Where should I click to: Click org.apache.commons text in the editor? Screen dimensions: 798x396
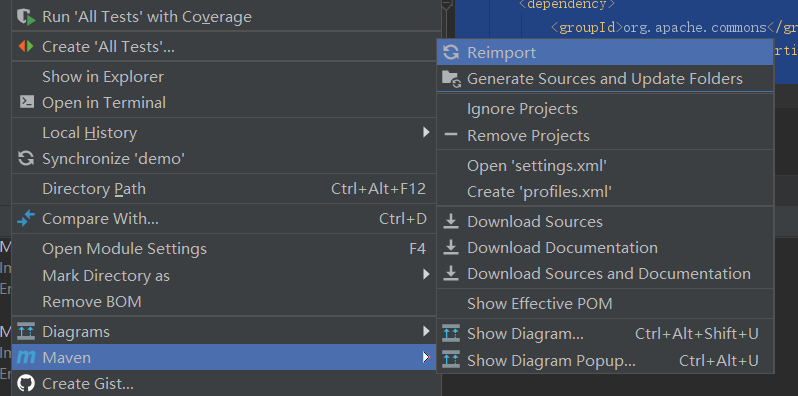pyautogui.click(x=696, y=27)
